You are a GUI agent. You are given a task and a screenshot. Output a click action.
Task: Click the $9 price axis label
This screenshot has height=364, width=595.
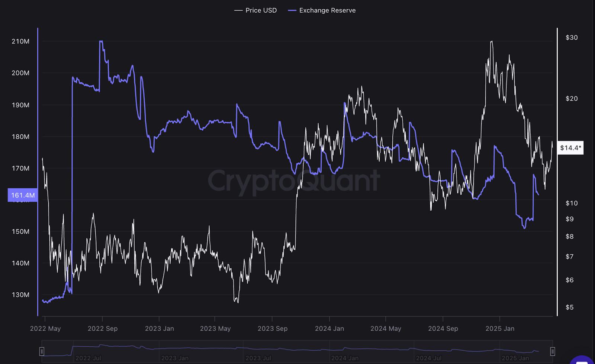(570, 219)
